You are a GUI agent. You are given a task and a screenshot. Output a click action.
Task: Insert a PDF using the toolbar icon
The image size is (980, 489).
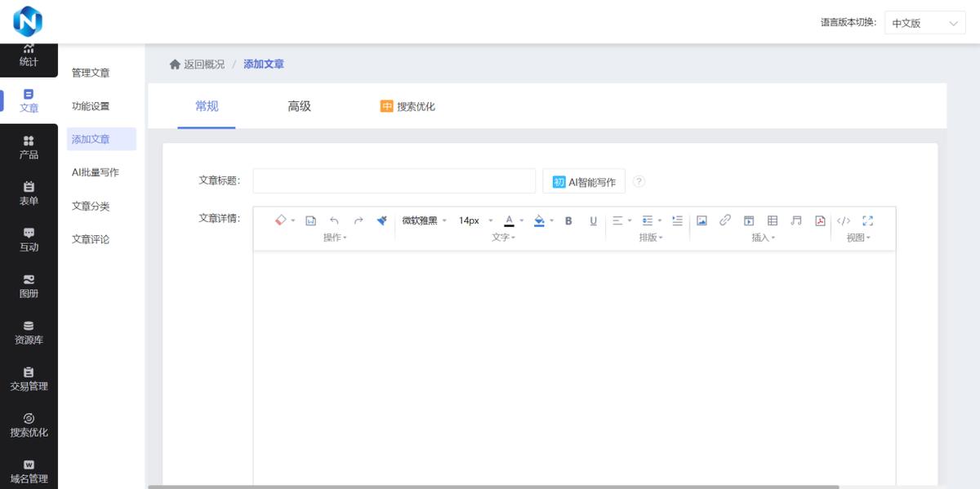(819, 220)
